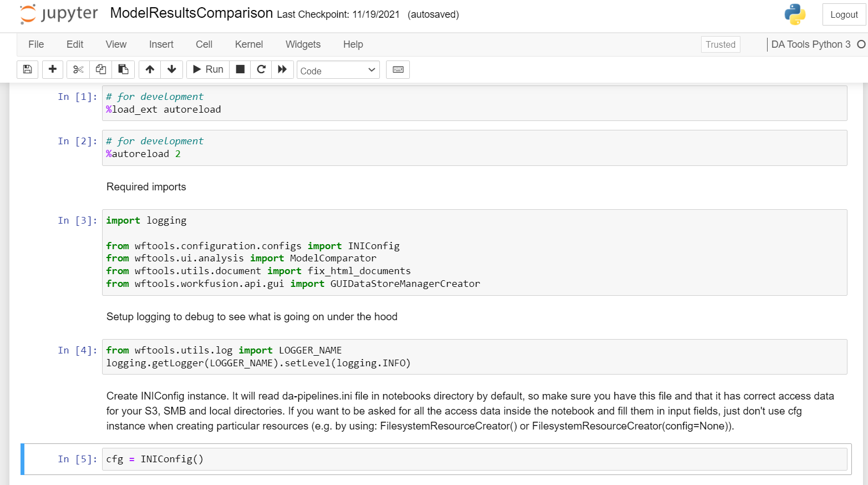Open the Insert menu

pyautogui.click(x=161, y=44)
